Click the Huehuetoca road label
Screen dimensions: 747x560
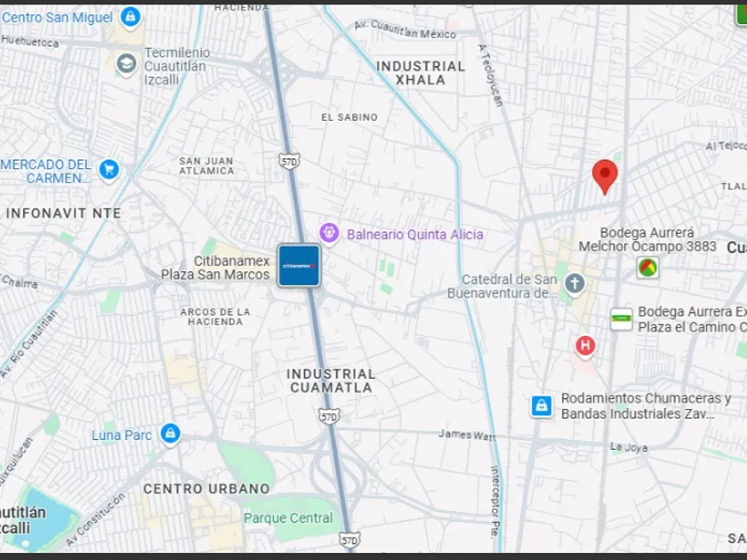coord(29,42)
